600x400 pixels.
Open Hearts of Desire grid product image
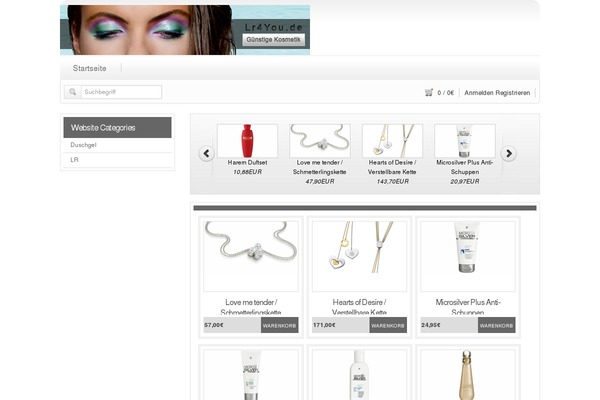[359, 256]
